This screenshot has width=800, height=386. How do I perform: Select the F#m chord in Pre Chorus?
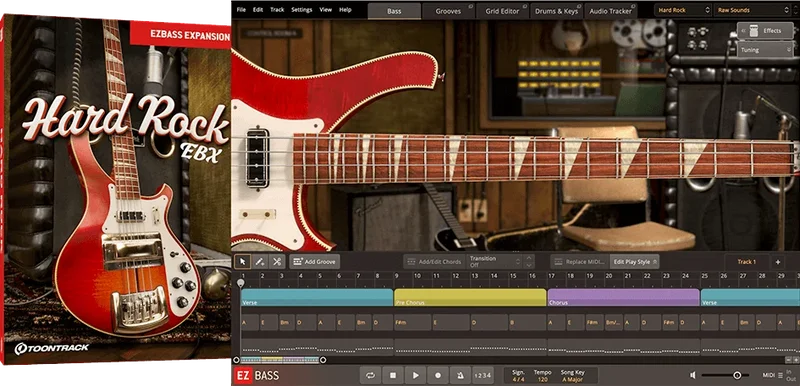[413, 322]
